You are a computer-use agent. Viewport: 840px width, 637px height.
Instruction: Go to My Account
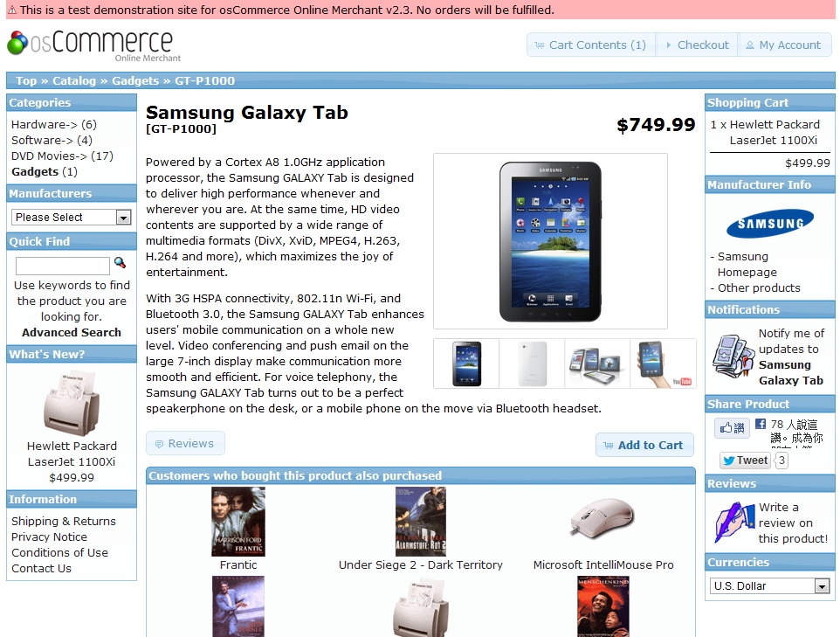coord(784,45)
